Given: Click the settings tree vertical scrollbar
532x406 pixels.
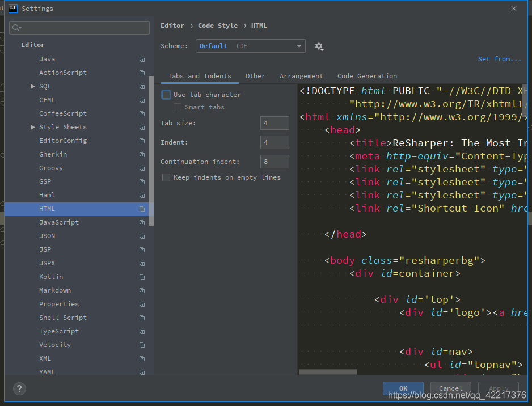Looking at the screenshot, I should pyautogui.click(x=151, y=151).
